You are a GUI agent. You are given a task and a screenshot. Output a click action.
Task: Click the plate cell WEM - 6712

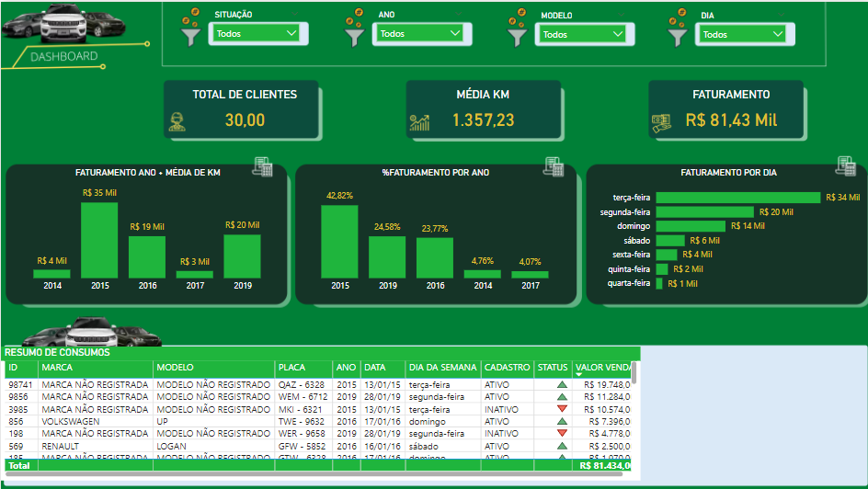pos(303,396)
